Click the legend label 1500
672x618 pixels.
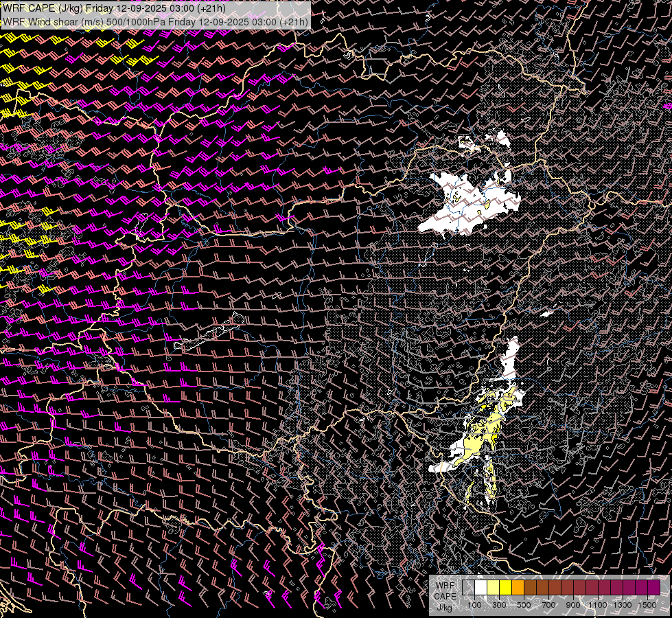pos(647,605)
